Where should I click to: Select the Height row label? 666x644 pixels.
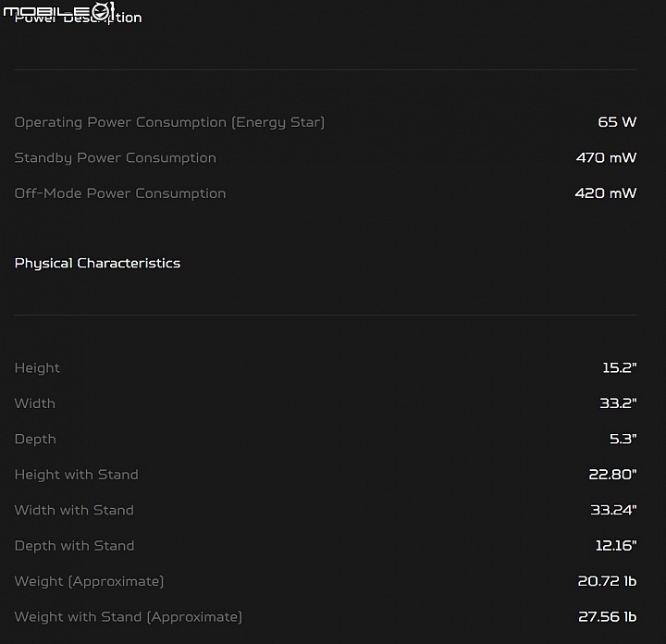pos(37,368)
